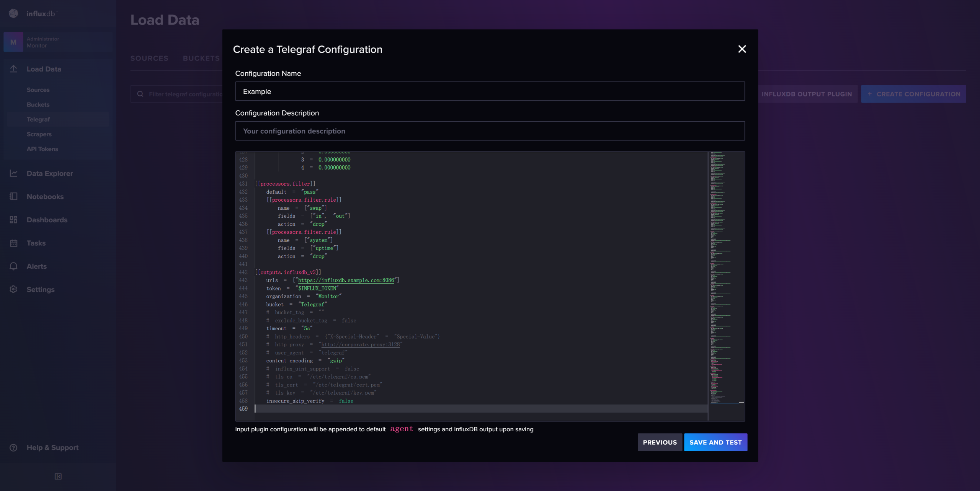
Task: Click the Tasks sidebar label
Action: pos(36,243)
